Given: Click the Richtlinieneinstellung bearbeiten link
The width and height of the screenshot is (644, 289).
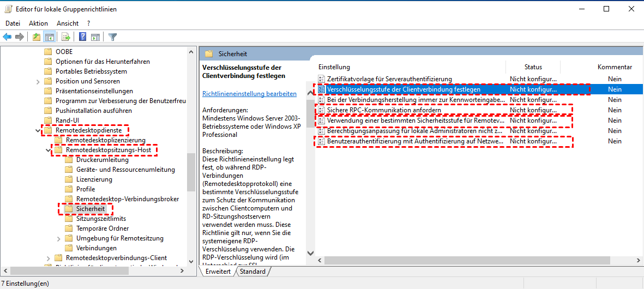Looking at the screenshot, I should pos(250,94).
